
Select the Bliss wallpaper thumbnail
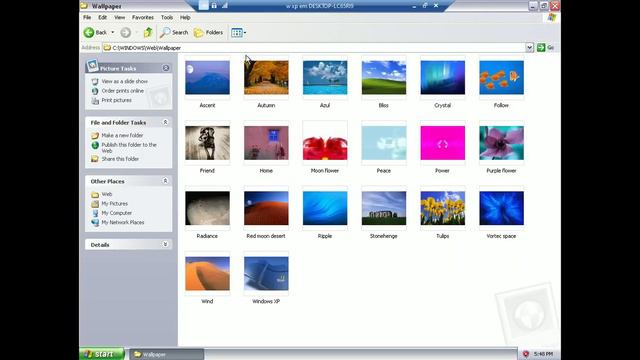click(x=384, y=78)
